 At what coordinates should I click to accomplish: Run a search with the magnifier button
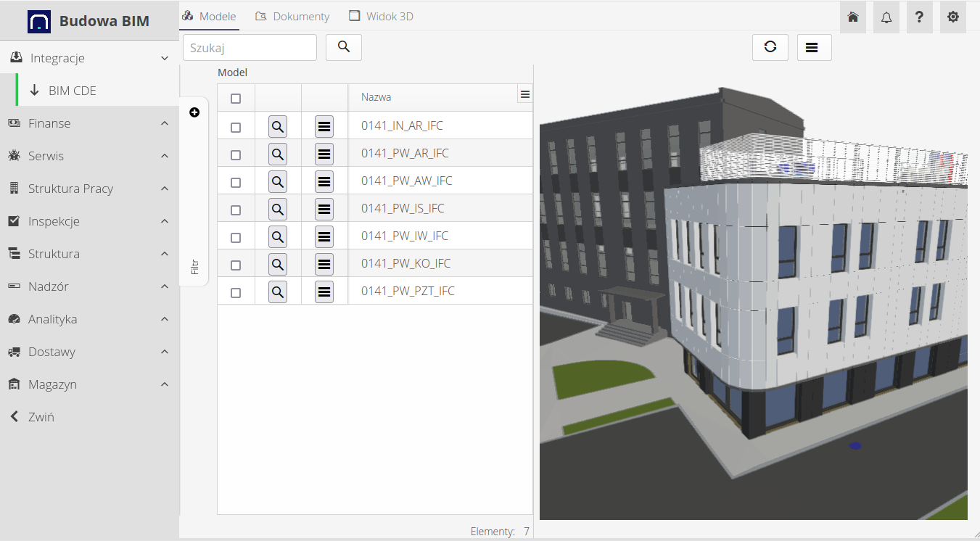(343, 46)
